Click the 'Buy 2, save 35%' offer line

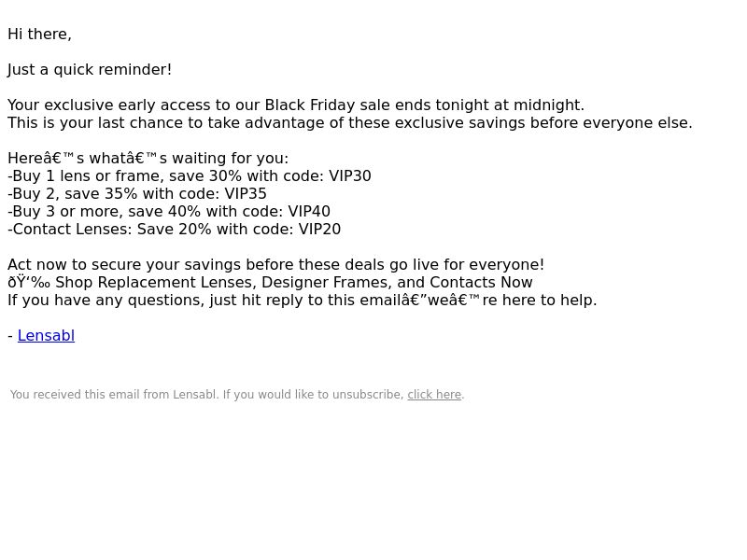coord(137,194)
